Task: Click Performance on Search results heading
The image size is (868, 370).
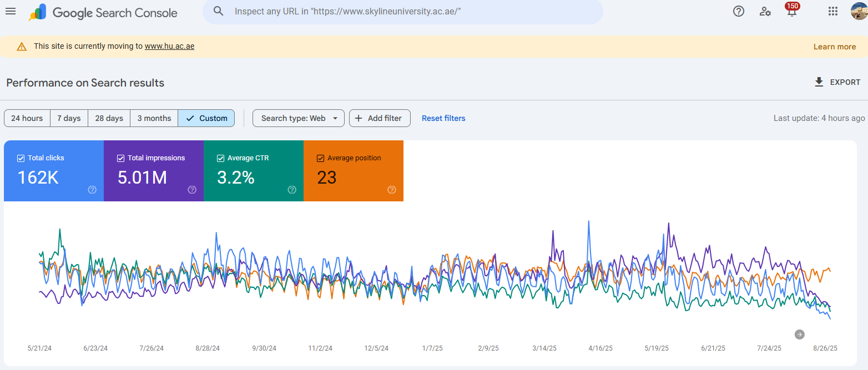Action: pyautogui.click(x=85, y=83)
